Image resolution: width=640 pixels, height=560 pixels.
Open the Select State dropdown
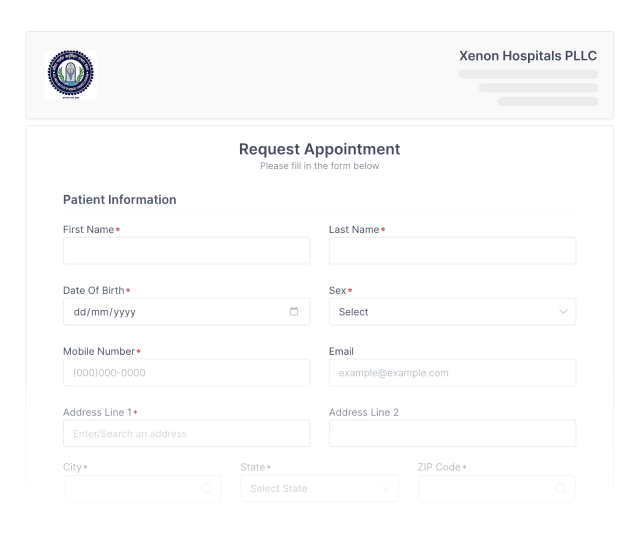coord(319,488)
